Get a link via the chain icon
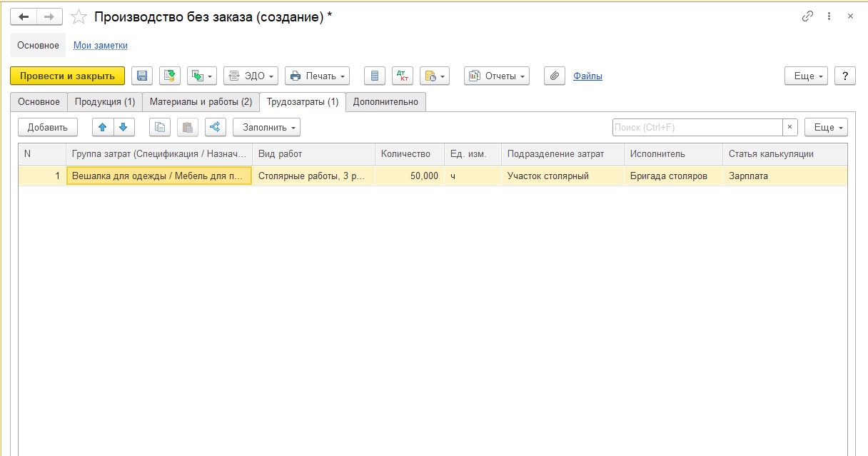The image size is (868, 456). click(807, 16)
